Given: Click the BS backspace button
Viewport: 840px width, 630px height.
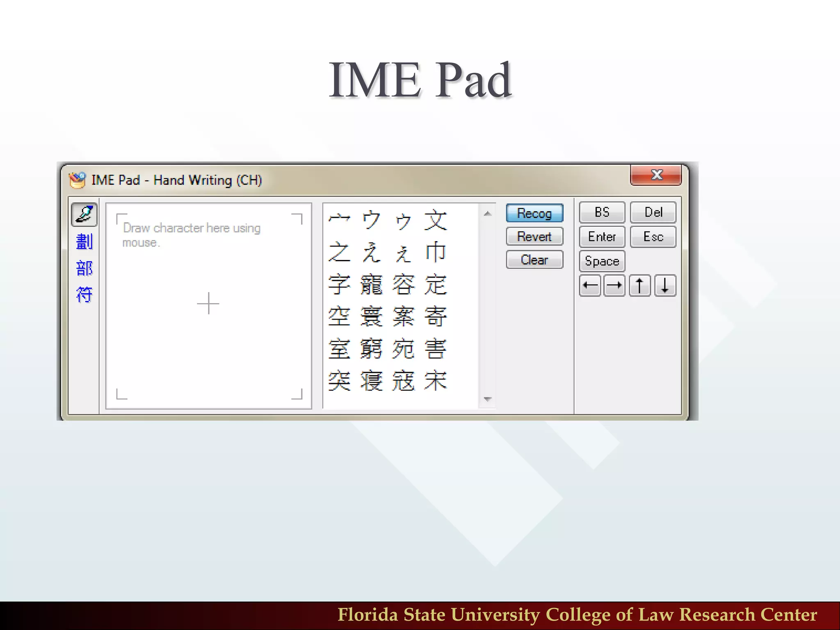Looking at the screenshot, I should tap(602, 212).
